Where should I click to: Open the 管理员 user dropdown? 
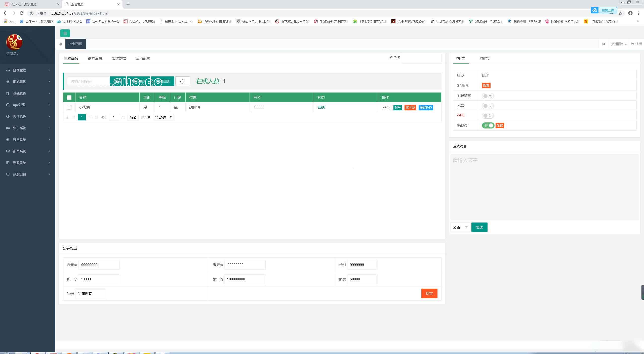point(12,54)
